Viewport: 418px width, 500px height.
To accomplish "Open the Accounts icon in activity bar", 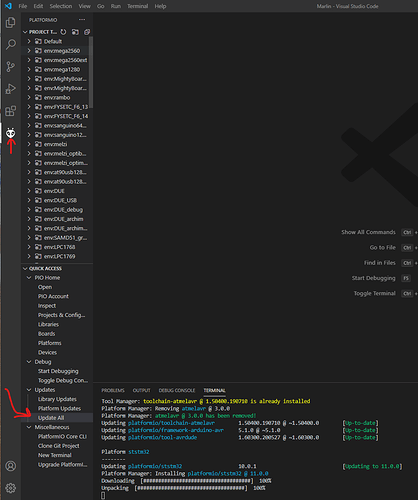I will (x=11, y=466).
